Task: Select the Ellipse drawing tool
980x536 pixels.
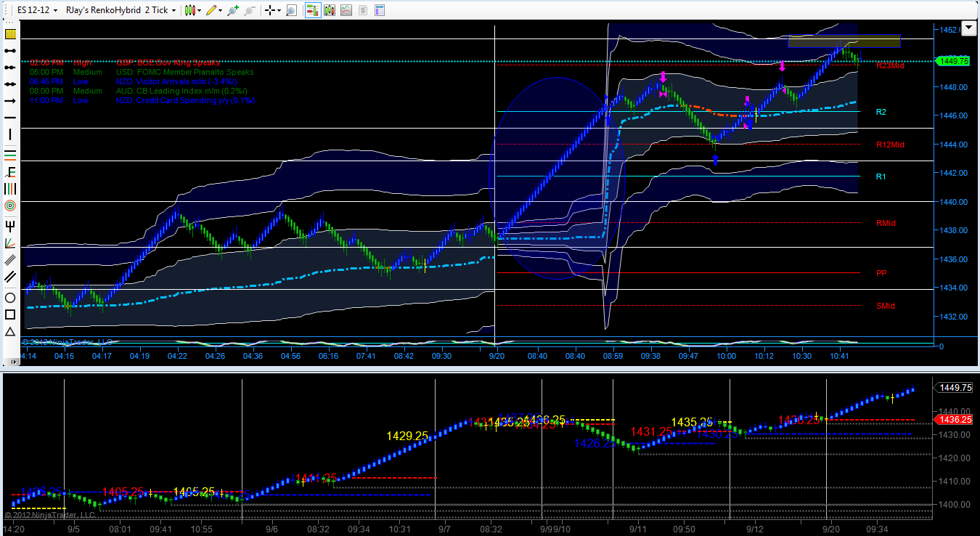Action: (x=10, y=298)
